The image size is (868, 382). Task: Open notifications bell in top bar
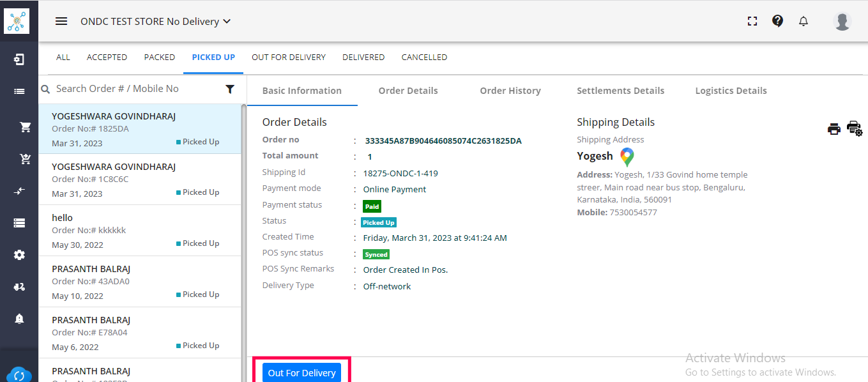[x=803, y=21]
